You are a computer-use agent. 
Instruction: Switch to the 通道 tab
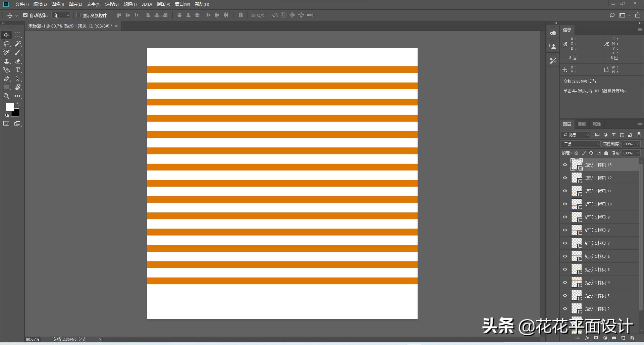point(581,124)
